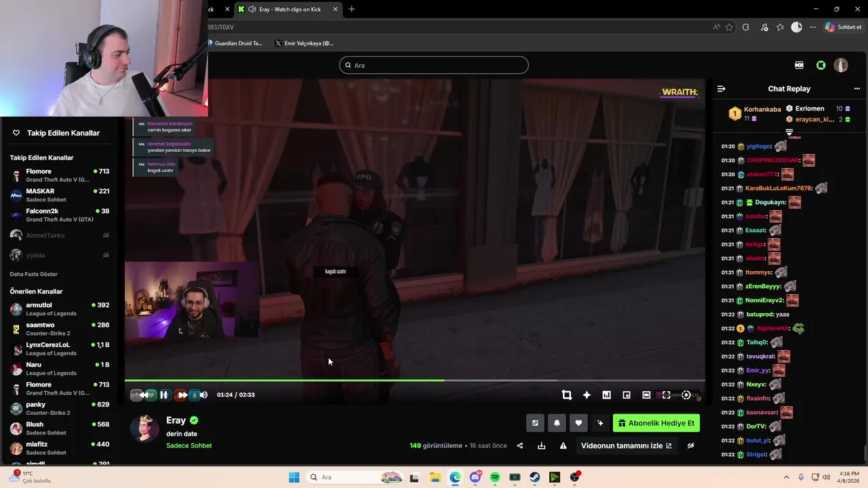Open recommended channel miafitz

[x=60, y=448]
